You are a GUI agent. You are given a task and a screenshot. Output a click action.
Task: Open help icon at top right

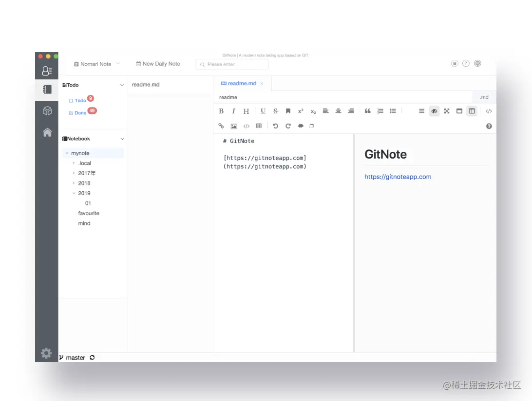[466, 63]
